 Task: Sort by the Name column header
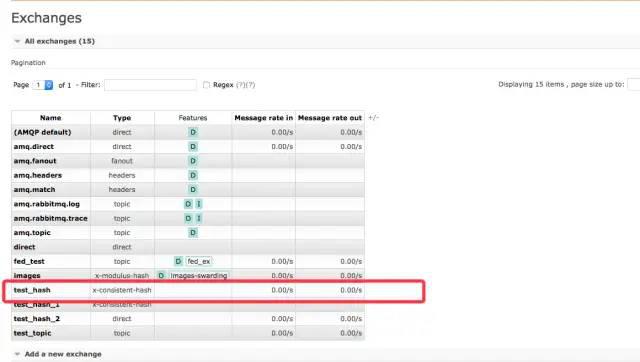point(51,118)
